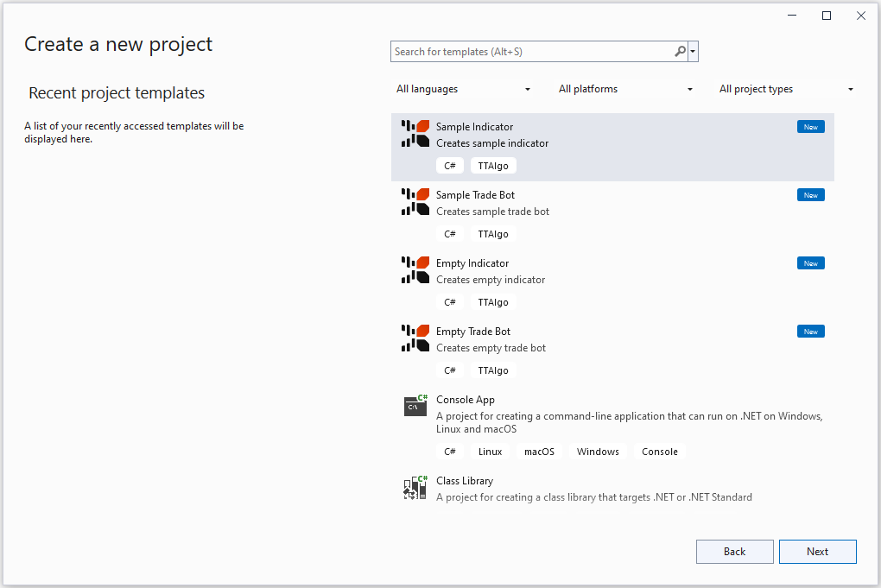The image size is (881, 588).
Task: Click the 'Creates sample trade bot' description
Action: point(492,212)
